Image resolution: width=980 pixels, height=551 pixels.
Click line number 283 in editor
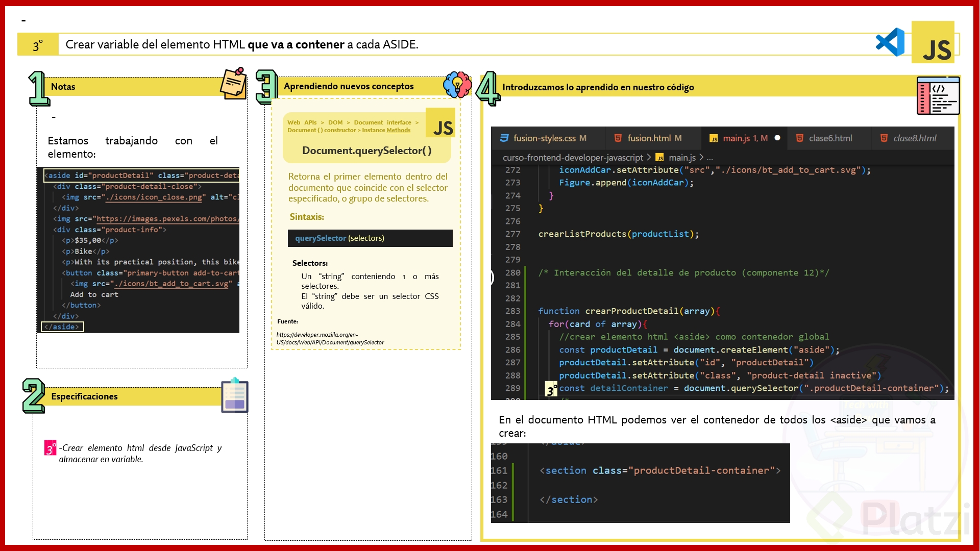pyautogui.click(x=512, y=311)
